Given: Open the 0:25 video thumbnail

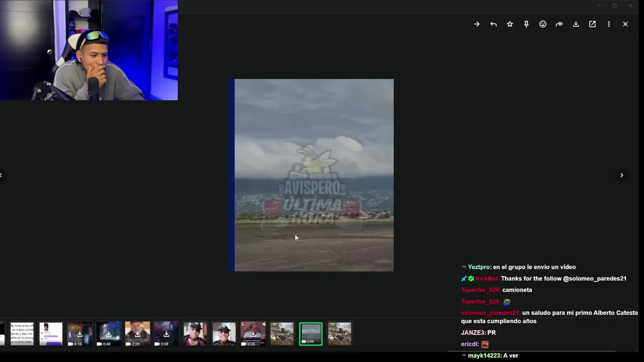Looking at the screenshot, I should coord(253,334).
